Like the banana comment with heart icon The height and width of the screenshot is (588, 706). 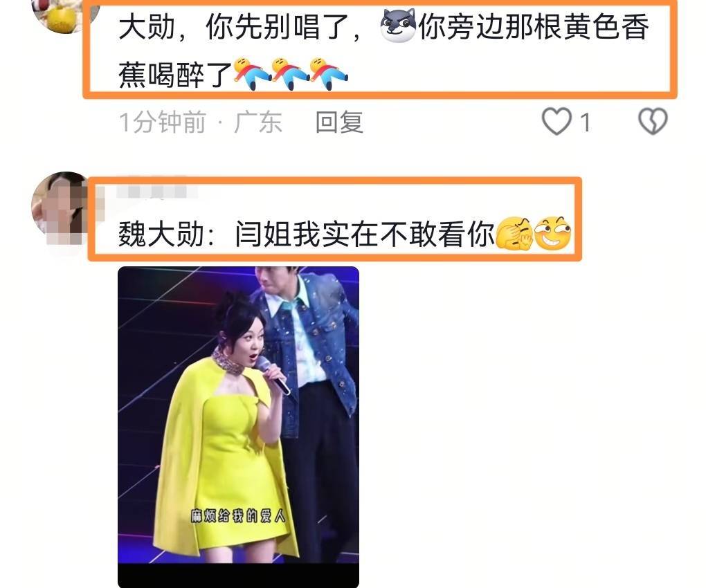(557, 122)
